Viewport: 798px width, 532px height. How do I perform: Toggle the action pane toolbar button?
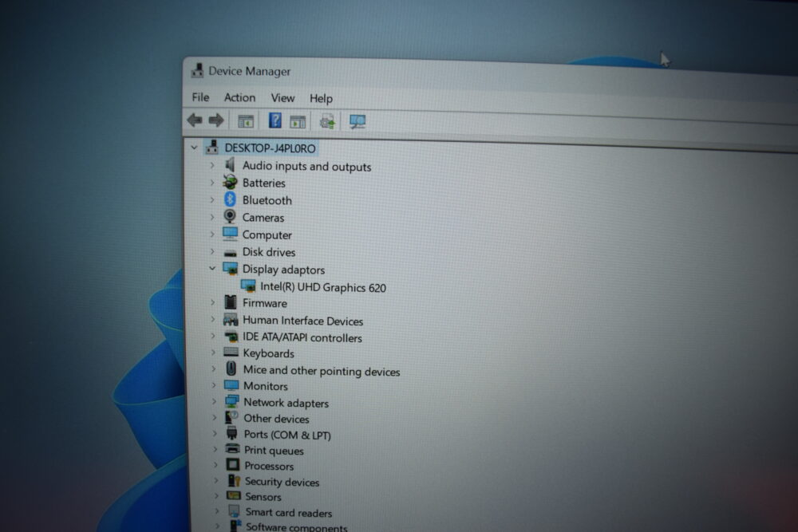298,121
